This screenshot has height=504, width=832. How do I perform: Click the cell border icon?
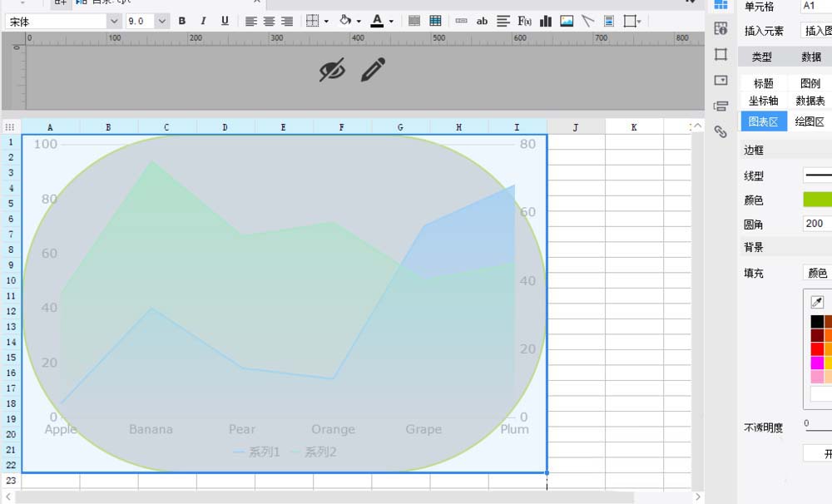click(313, 21)
